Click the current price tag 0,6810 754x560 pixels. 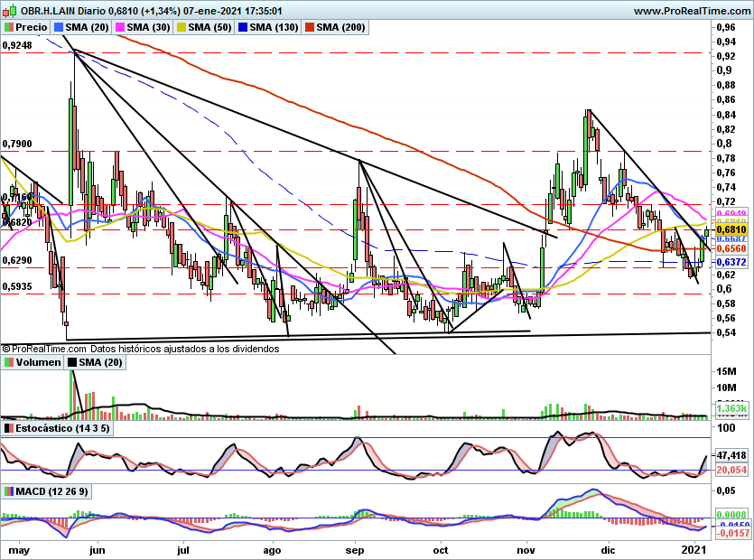[731, 230]
